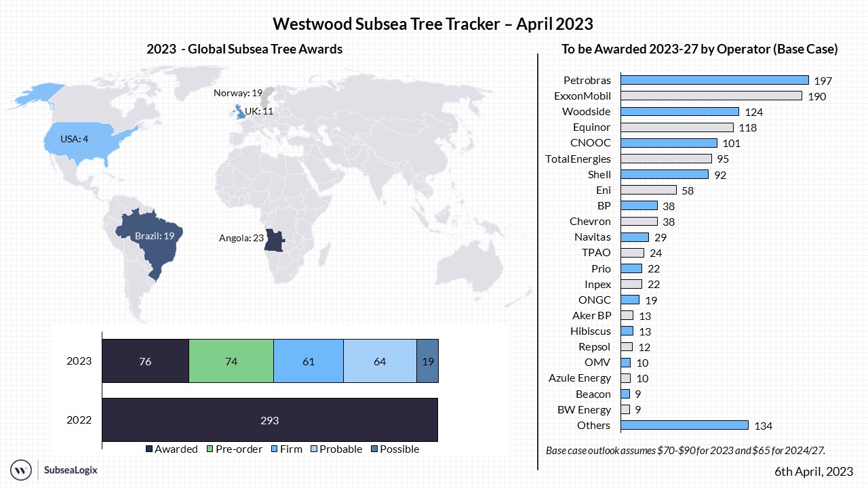Select the Awarded legend color swatch
The width and height of the screenshot is (868, 488).
(149, 449)
